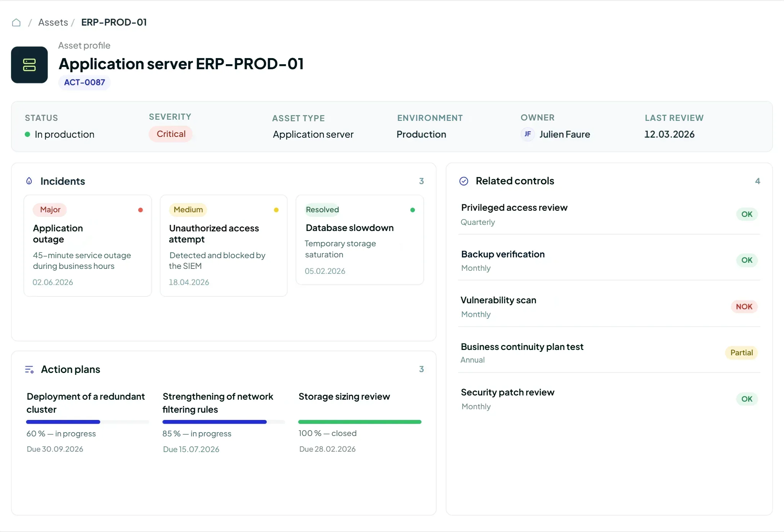This screenshot has width=784, height=532.
Task: Open the Assets breadcrumb link
Action: point(53,23)
